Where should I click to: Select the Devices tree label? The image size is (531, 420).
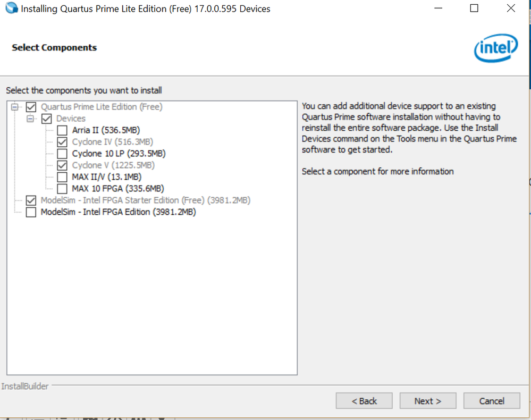click(71, 119)
